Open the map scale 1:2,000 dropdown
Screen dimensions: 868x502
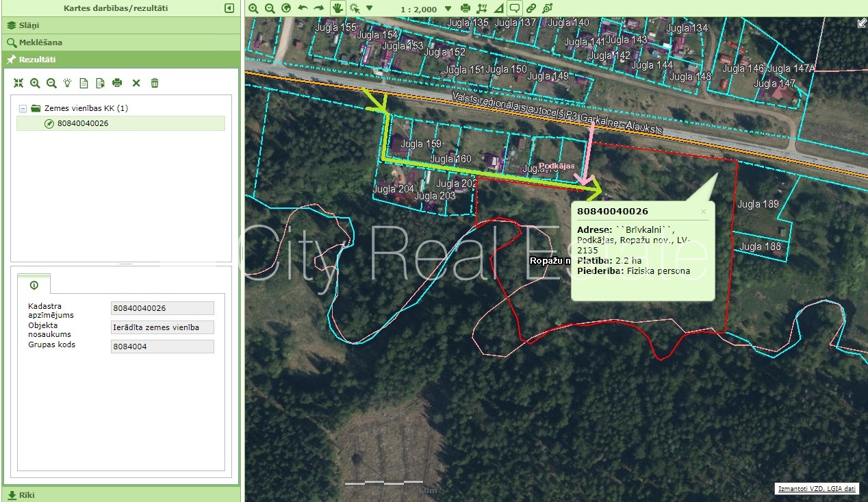[x=448, y=8]
